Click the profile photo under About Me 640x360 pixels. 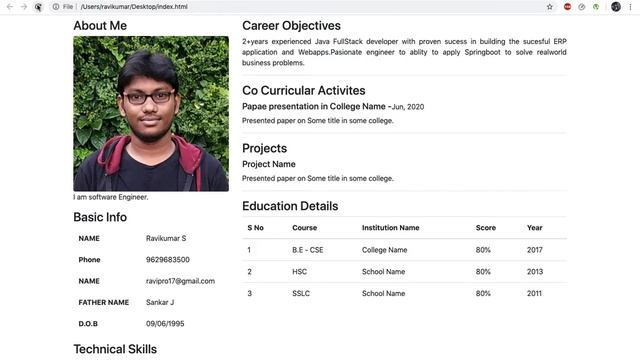[151, 113]
